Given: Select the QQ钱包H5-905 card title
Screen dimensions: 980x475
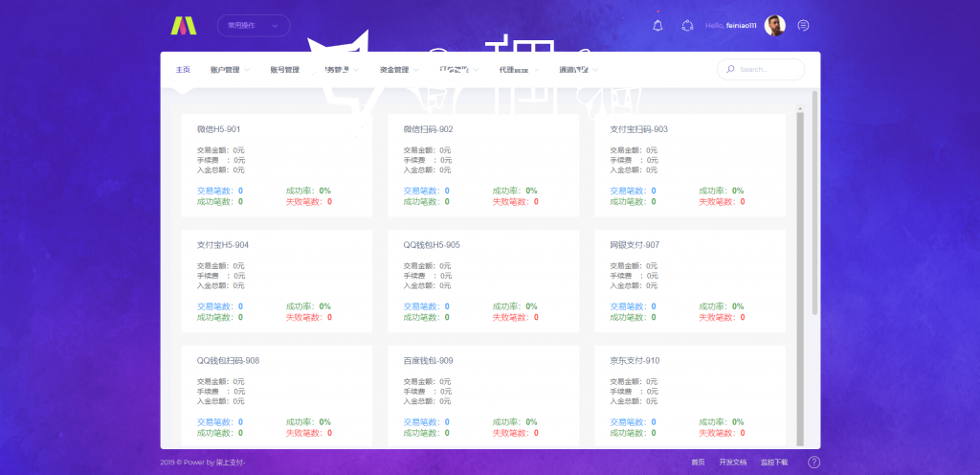Looking at the screenshot, I should coord(432,245).
